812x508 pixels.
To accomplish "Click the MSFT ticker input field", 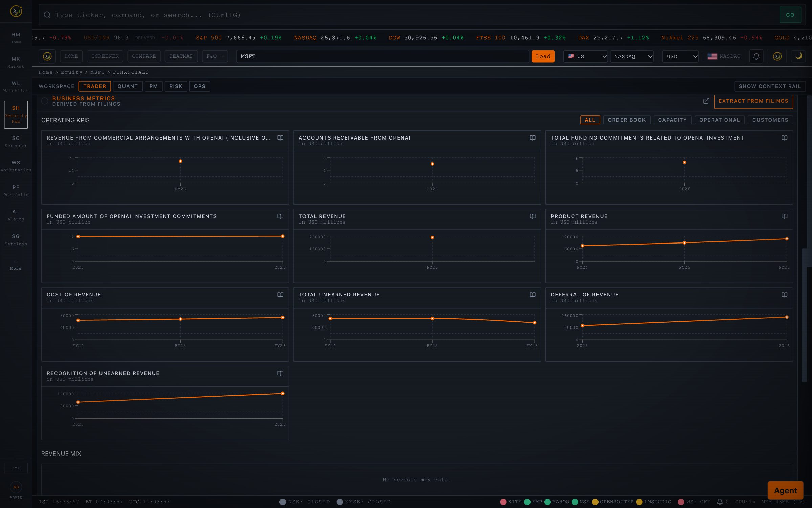I will click(x=383, y=56).
